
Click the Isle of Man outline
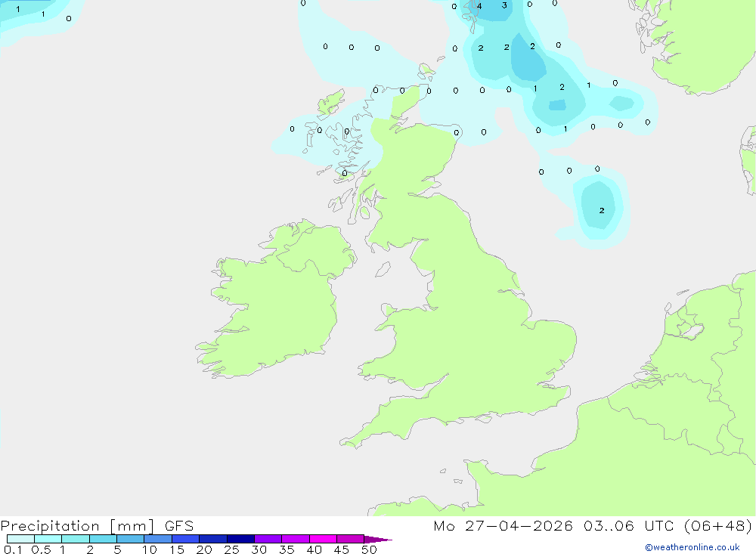tap(383, 269)
